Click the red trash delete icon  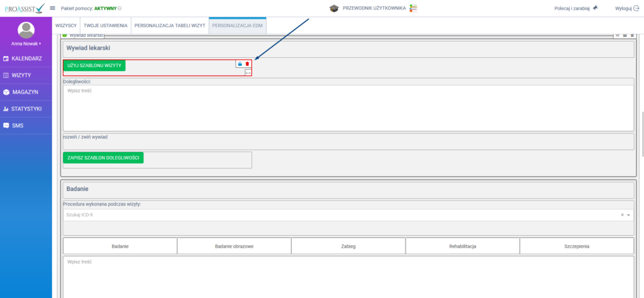[x=247, y=64]
